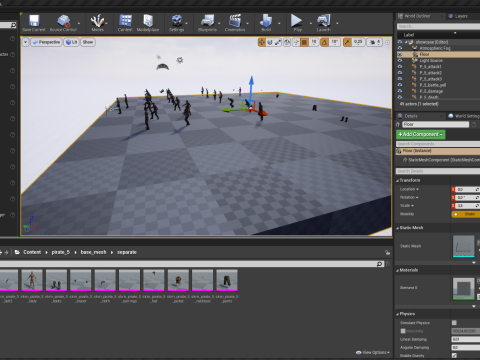
Task: Click the Add Component button
Action: (421, 134)
